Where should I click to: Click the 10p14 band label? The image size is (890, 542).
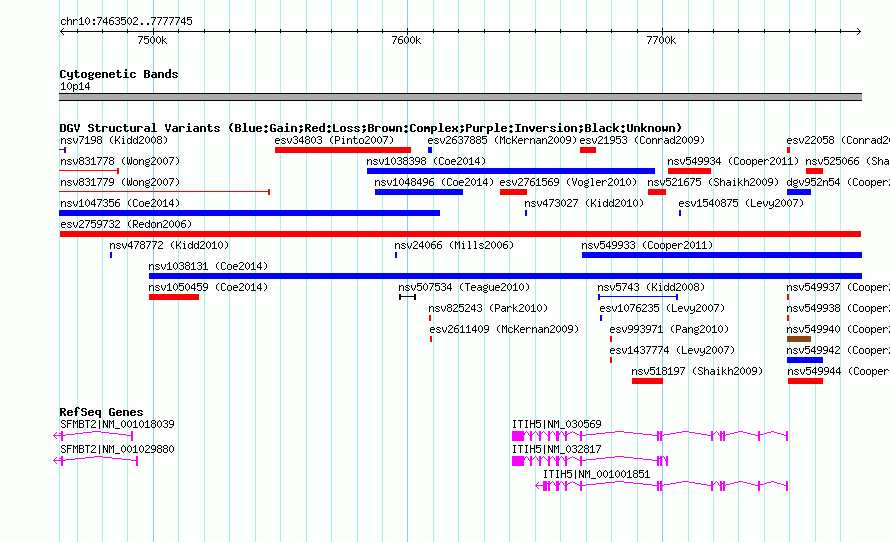[75, 86]
